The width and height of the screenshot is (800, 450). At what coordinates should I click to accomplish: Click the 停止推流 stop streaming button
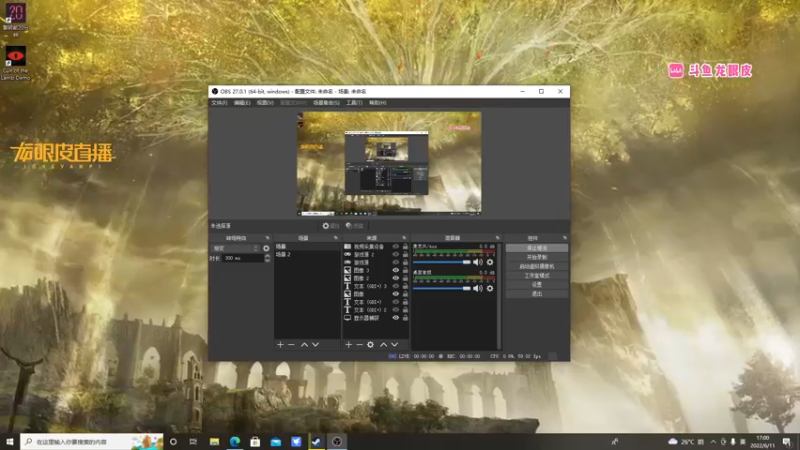[x=537, y=248]
